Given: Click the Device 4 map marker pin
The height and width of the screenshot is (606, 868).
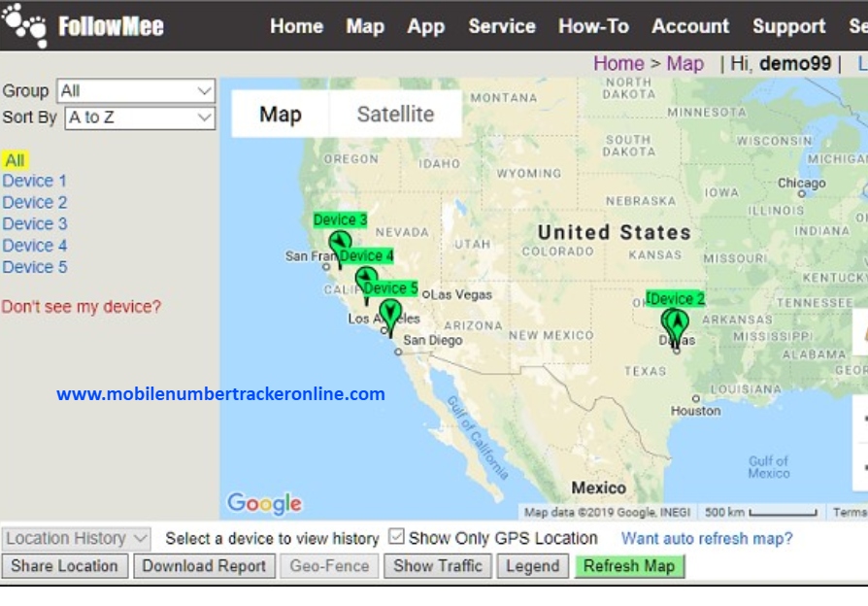Looking at the screenshot, I should point(366,282).
